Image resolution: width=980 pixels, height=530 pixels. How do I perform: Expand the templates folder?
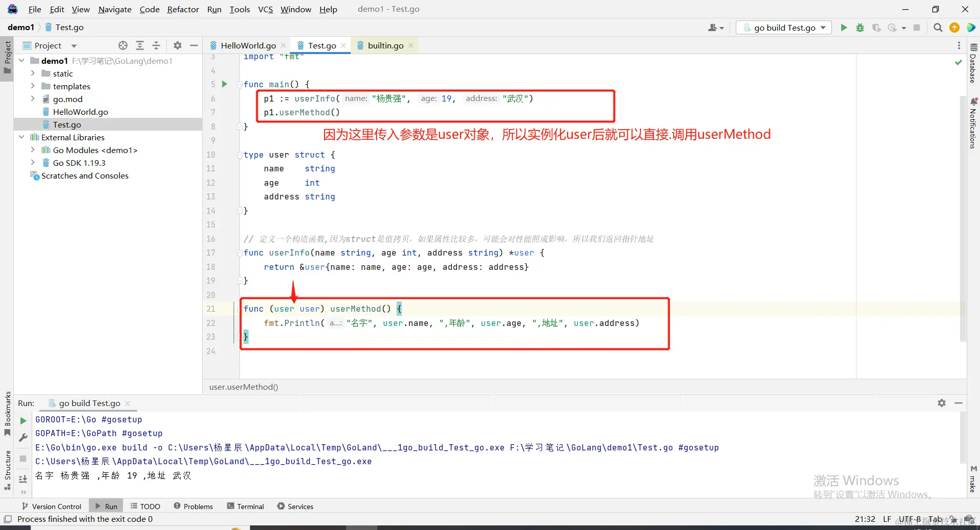[x=33, y=86]
